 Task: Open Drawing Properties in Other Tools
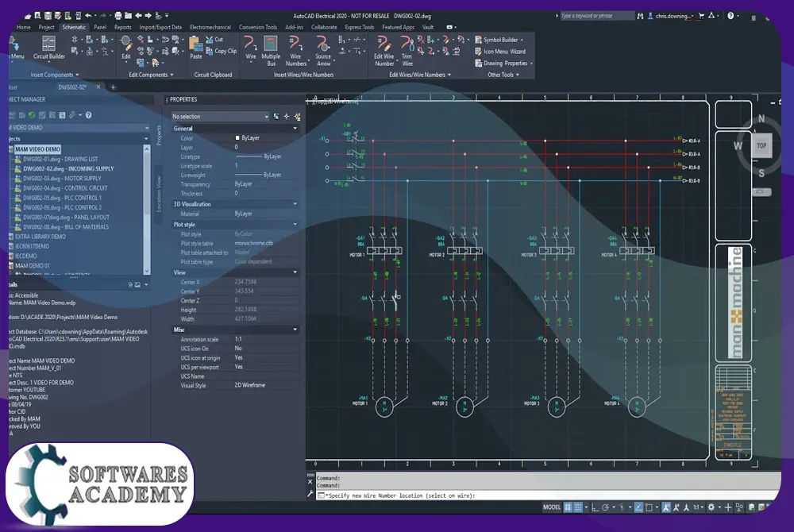click(x=503, y=64)
